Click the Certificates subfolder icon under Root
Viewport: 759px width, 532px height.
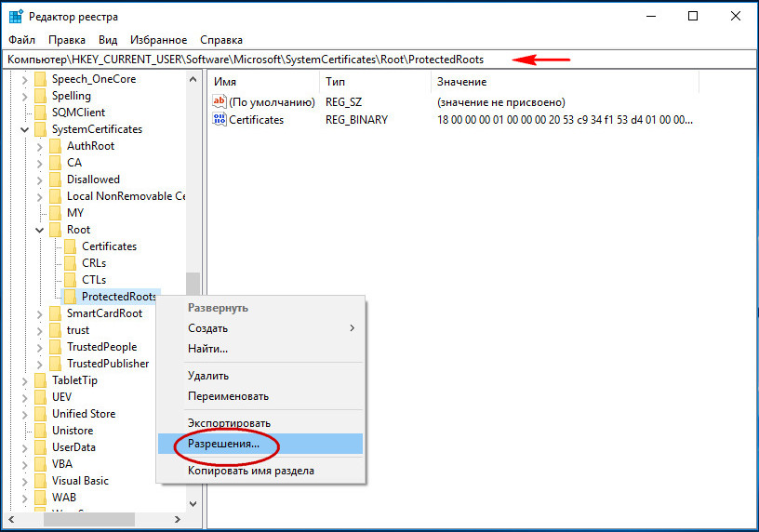71,246
